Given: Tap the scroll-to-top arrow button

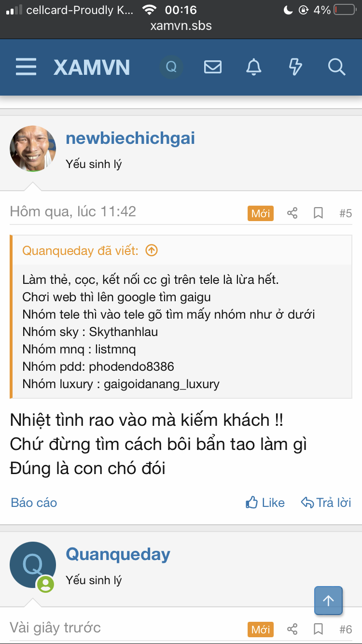Looking at the screenshot, I should pos(328,601).
